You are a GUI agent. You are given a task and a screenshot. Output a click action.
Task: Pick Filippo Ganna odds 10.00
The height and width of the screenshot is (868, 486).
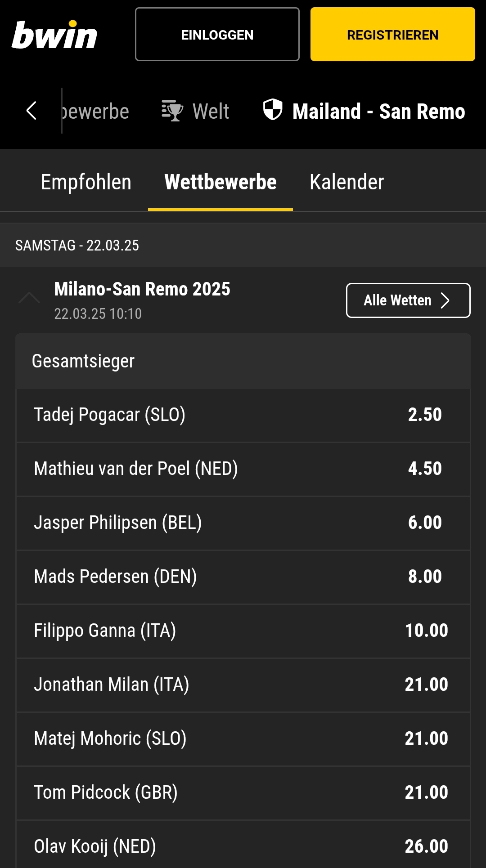(426, 631)
